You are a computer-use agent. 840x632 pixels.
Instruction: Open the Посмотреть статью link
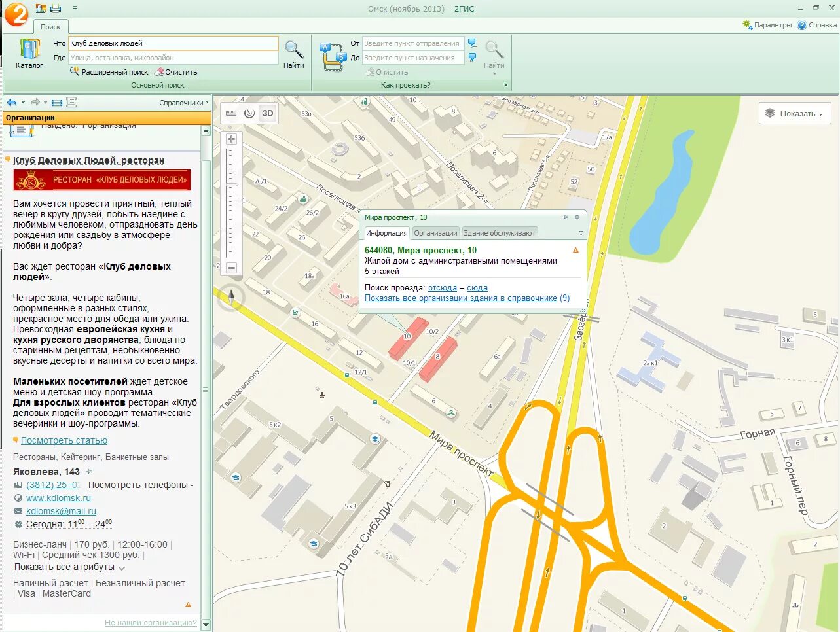pos(64,440)
